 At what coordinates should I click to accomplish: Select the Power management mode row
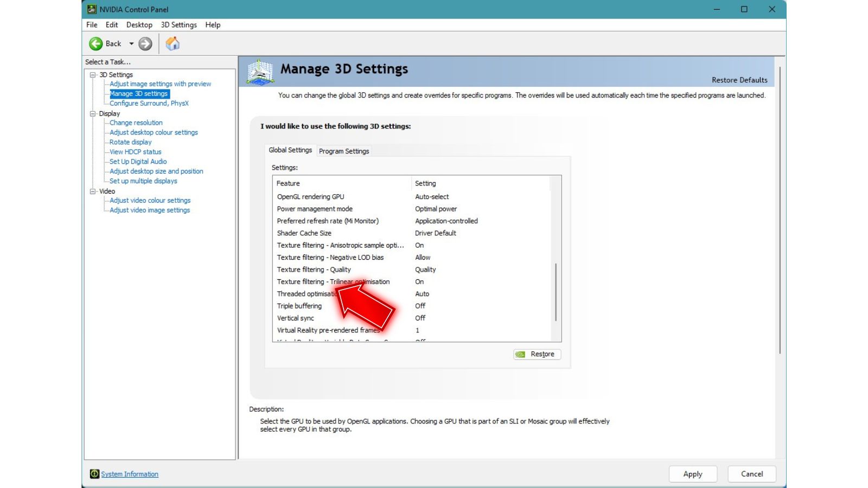[412, 209]
